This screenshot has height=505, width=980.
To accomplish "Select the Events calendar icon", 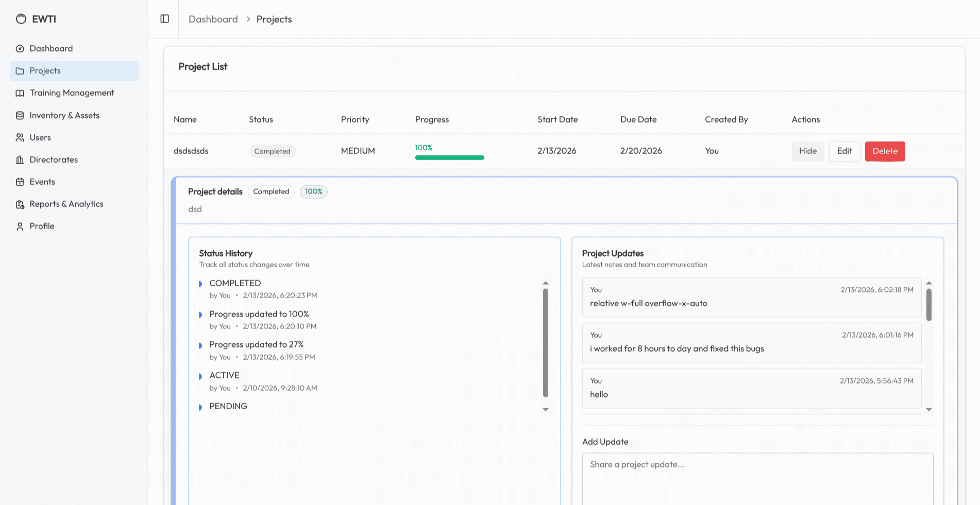I will pos(20,182).
